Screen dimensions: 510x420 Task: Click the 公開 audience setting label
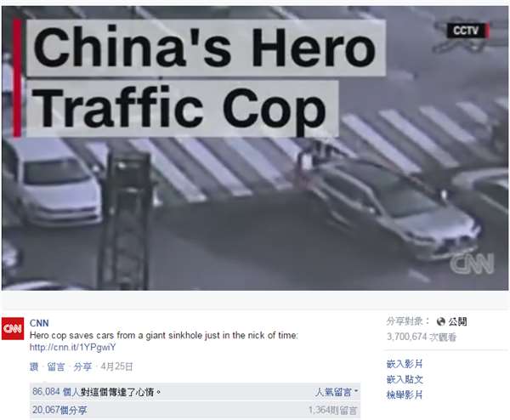[x=457, y=321]
